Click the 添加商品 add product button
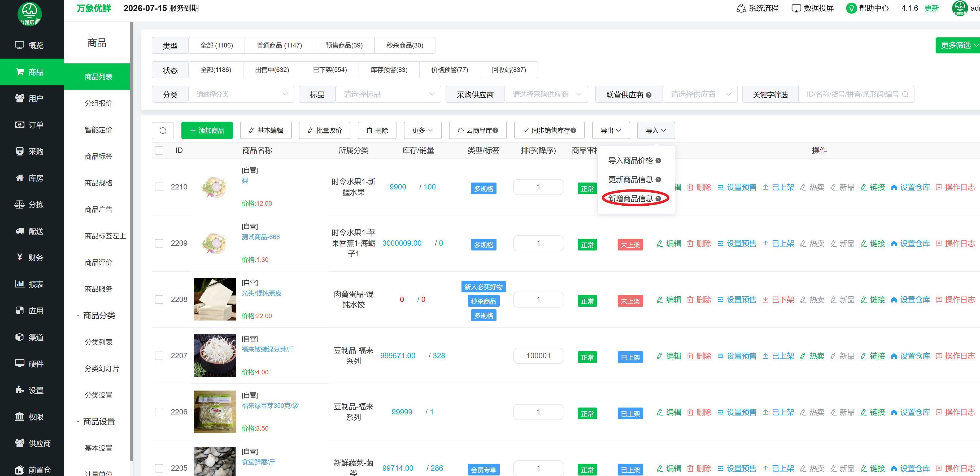Image resolution: width=980 pixels, height=476 pixels. [x=207, y=131]
